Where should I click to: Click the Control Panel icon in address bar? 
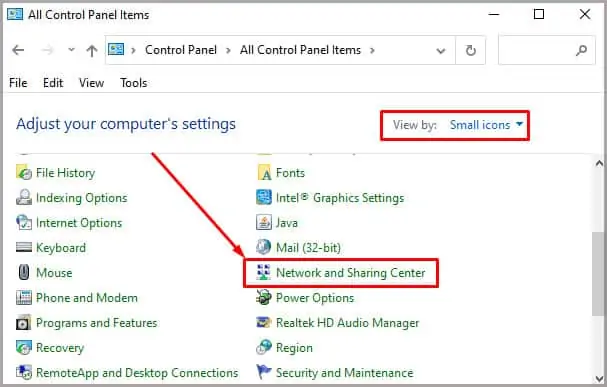pos(116,50)
